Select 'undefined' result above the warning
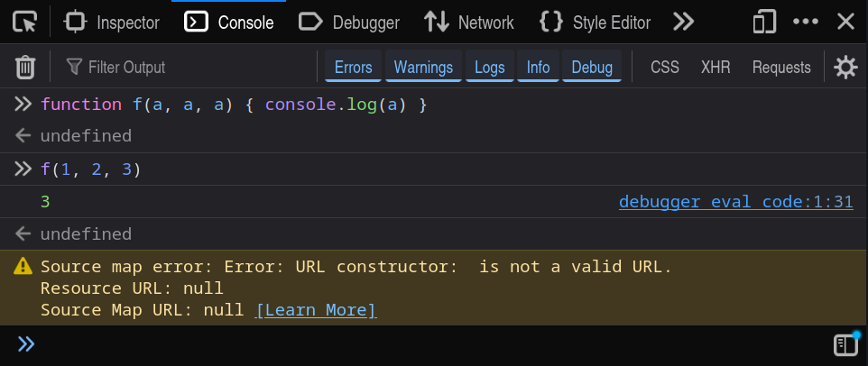 [x=86, y=233]
